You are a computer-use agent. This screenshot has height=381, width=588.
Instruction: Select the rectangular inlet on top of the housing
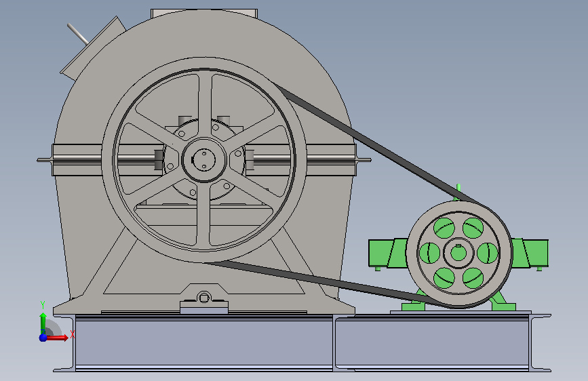click(204, 13)
